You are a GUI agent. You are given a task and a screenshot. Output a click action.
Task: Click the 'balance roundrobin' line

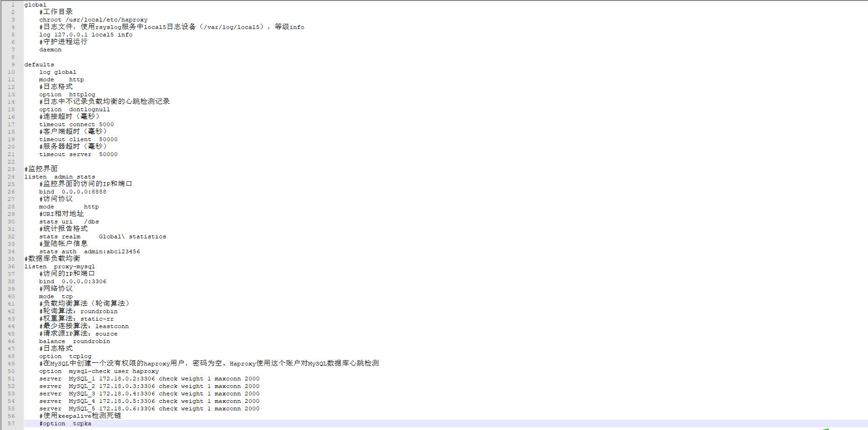tap(75, 341)
